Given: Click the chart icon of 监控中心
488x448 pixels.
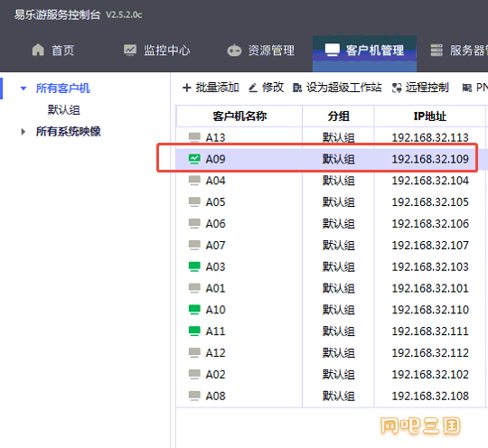Looking at the screenshot, I should tap(130, 50).
